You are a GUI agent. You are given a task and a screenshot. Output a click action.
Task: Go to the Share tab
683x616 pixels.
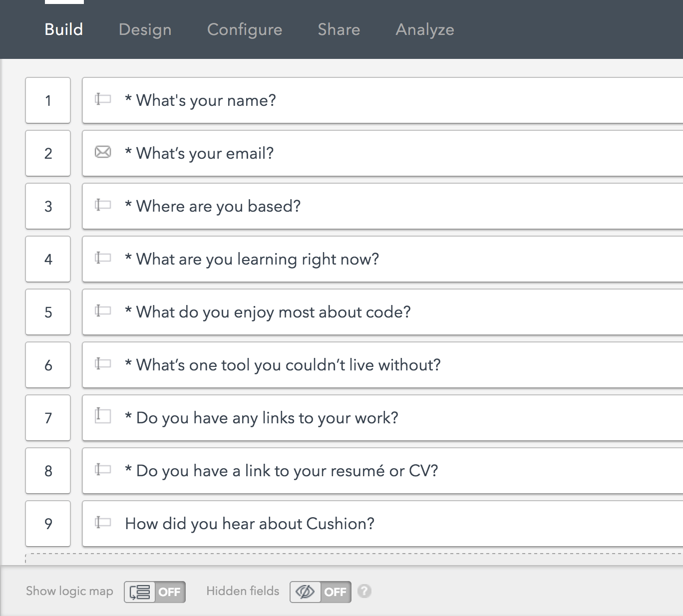click(x=339, y=29)
